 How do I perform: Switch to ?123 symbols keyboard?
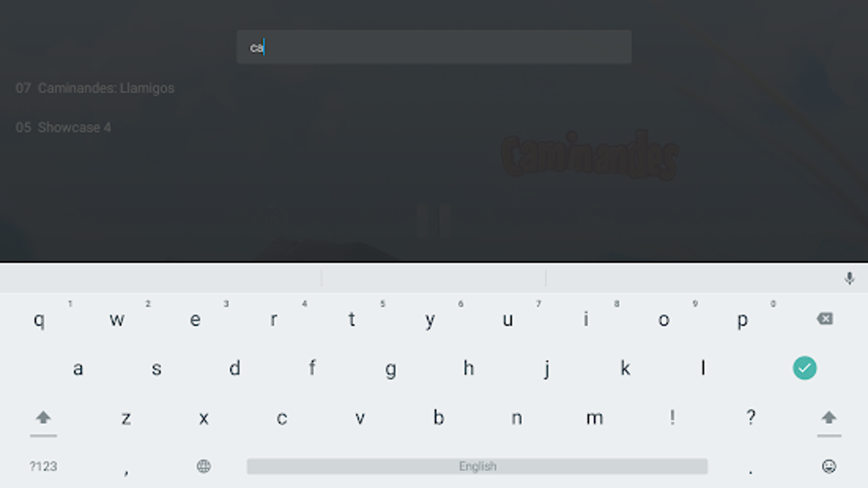tap(43, 467)
